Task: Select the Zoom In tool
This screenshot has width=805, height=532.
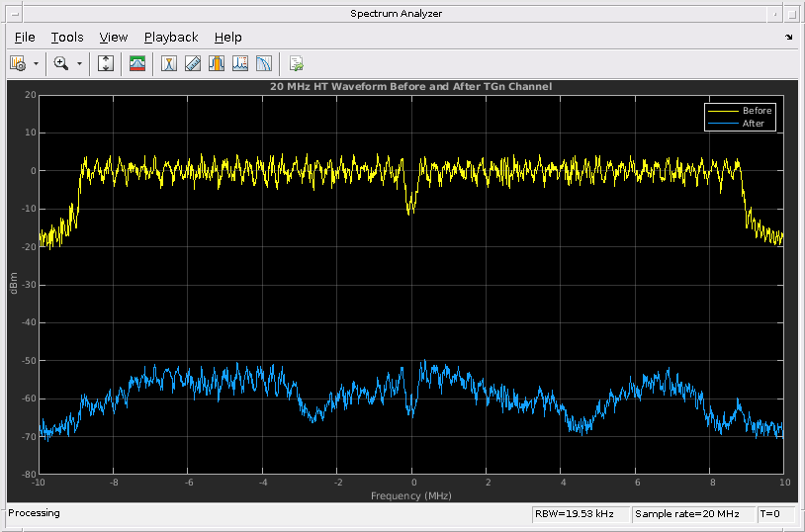Action: pyautogui.click(x=61, y=63)
